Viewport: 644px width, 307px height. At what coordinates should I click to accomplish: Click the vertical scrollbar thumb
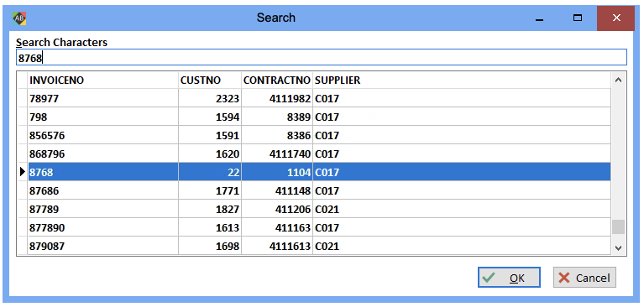click(x=619, y=226)
